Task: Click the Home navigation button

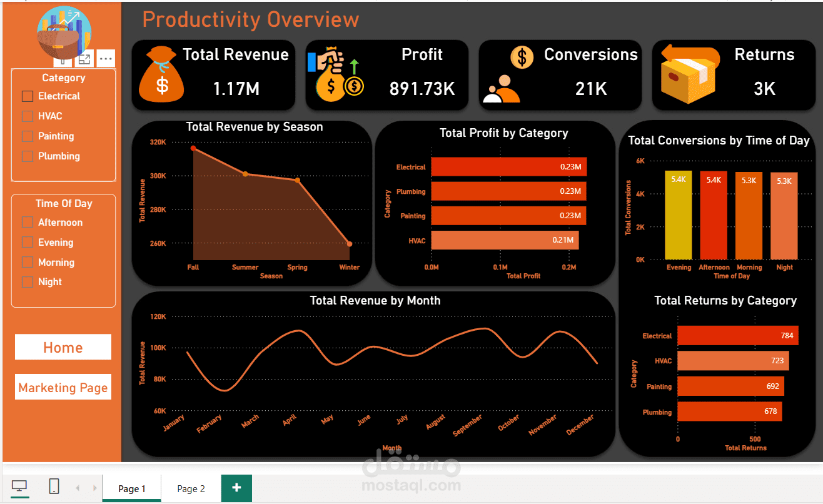Action: tap(63, 347)
